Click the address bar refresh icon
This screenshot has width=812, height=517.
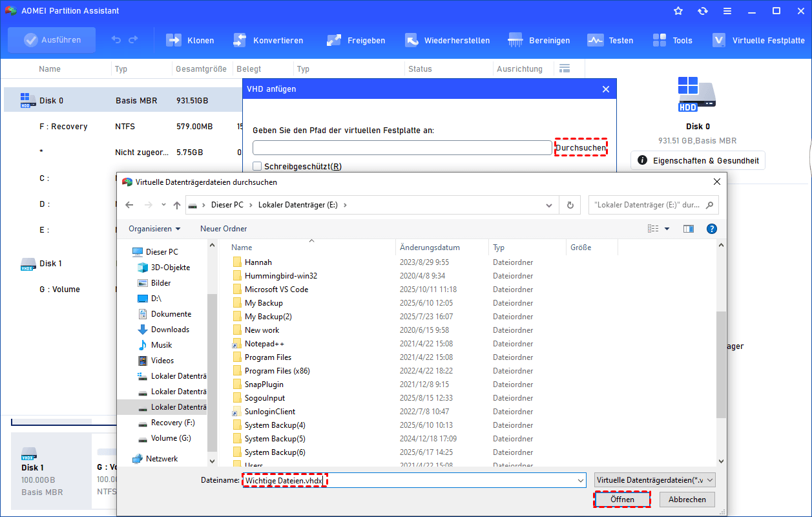click(x=570, y=205)
